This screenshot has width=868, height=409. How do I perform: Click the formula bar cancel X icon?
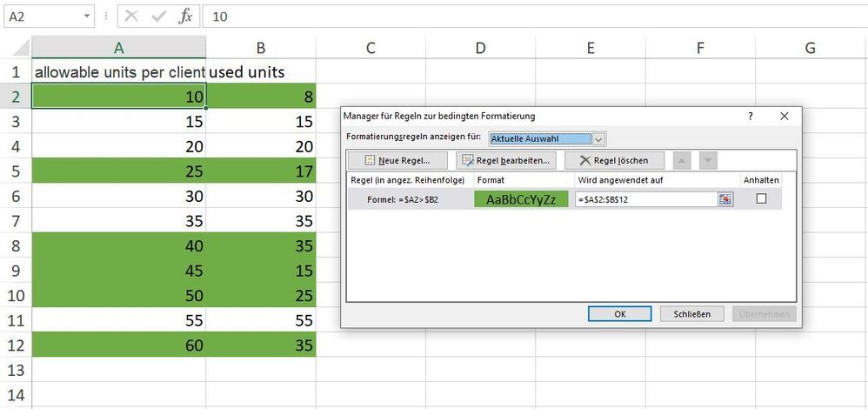[x=131, y=16]
